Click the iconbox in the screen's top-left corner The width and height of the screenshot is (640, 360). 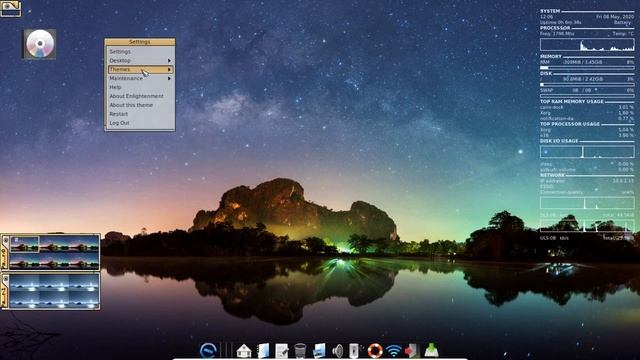11,9
